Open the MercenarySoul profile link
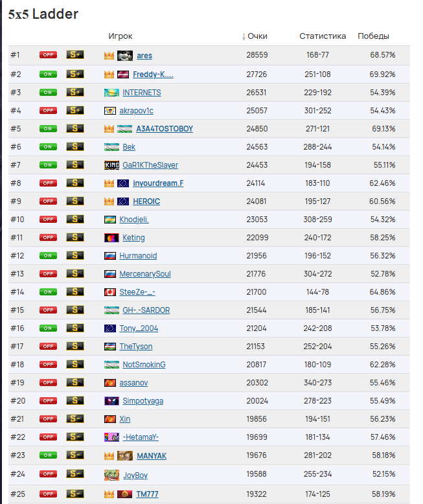The width and height of the screenshot is (423, 504). coord(145,274)
